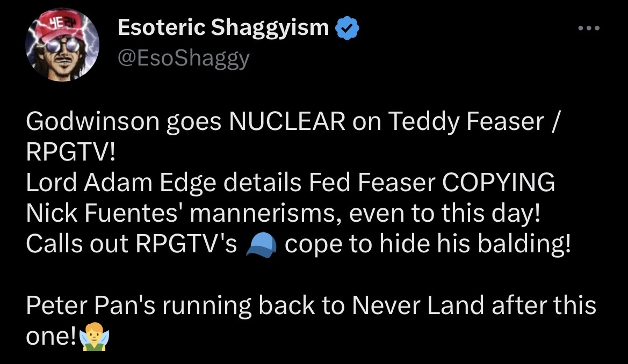Click the red cap on the avatar image
The width and height of the screenshot is (628, 364).
tap(63, 25)
